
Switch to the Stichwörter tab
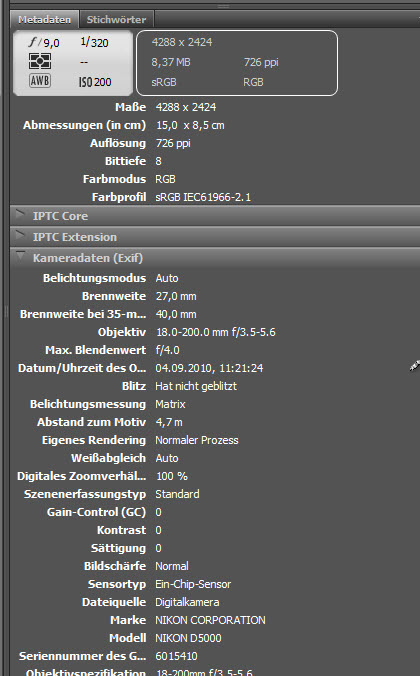click(116, 19)
